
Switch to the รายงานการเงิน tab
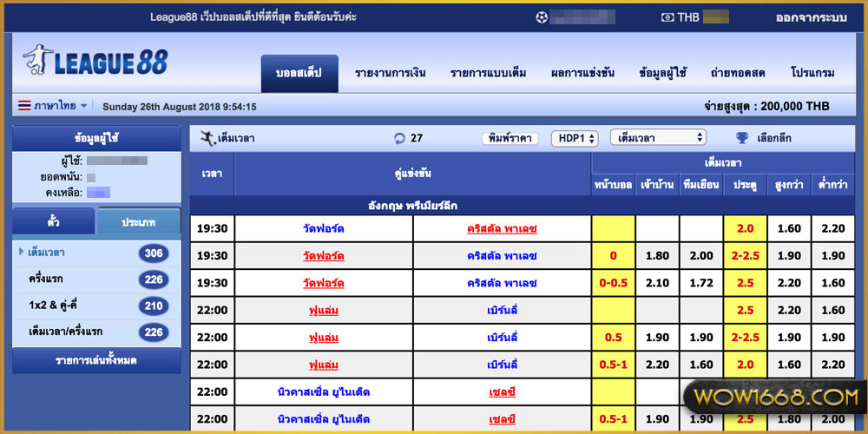[x=390, y=73]
